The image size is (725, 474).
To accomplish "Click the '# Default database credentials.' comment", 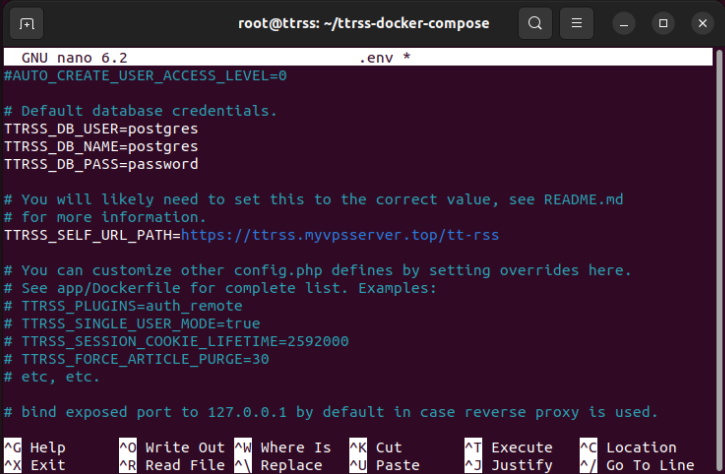I will click(141, 111).
